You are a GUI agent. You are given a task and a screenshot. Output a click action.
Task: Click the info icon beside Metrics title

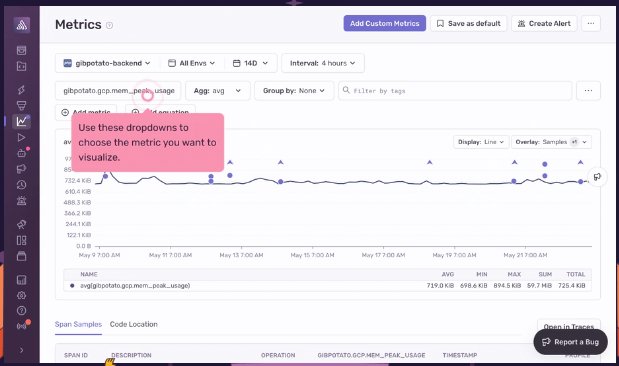coord(109,25)
